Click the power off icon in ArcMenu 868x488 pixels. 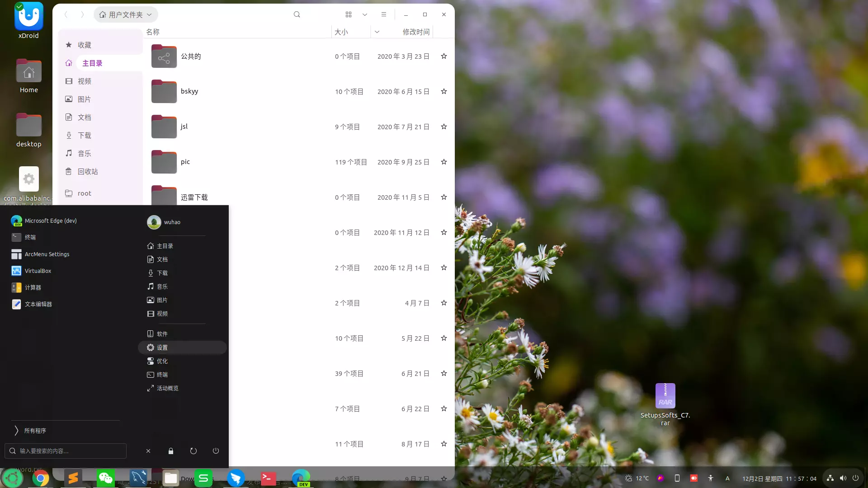216,451
